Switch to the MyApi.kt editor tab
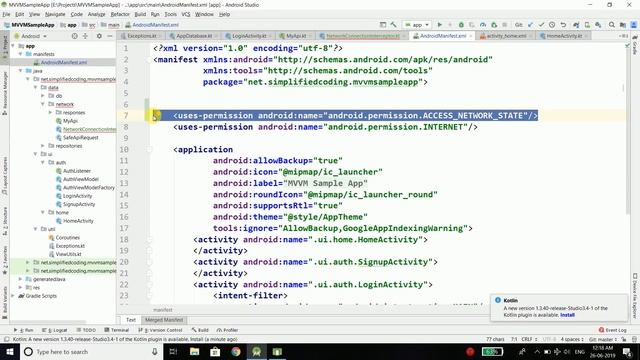The image size is (640, 360). tap(296, 36)
